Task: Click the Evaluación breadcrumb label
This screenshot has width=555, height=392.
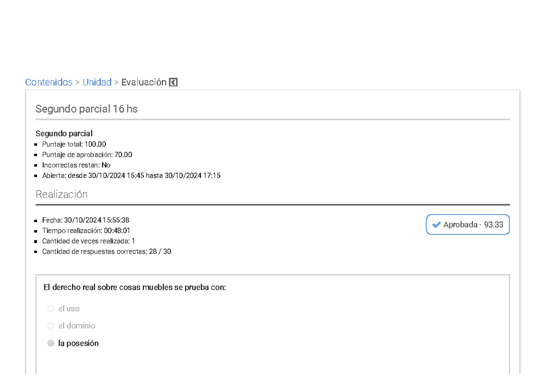Action: (x=143, y=82)
